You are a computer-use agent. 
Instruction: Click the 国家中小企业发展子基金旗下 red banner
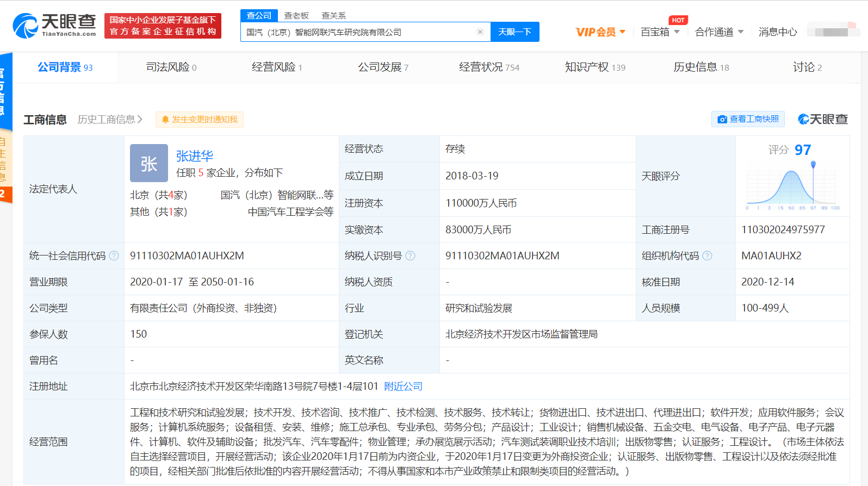pos(163,26)
